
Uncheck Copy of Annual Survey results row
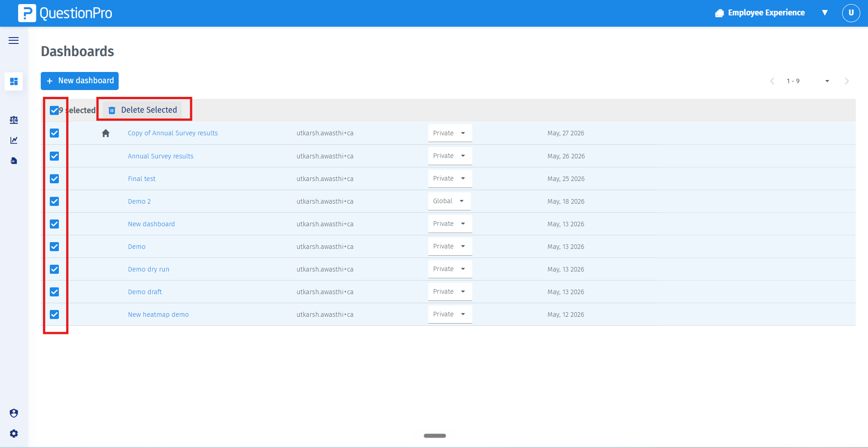click(x=54, y=133)
